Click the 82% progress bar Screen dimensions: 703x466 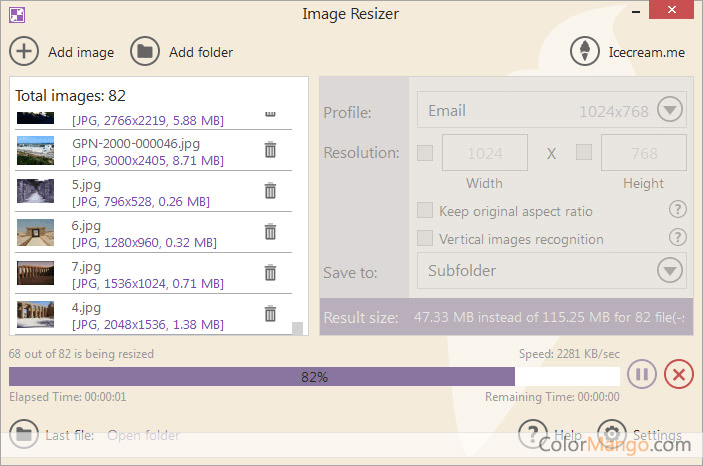point(314,377)
